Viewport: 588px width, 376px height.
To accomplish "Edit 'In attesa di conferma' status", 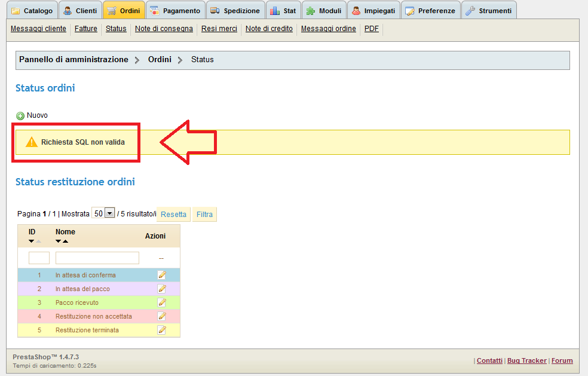I will (x=161, y=275).
